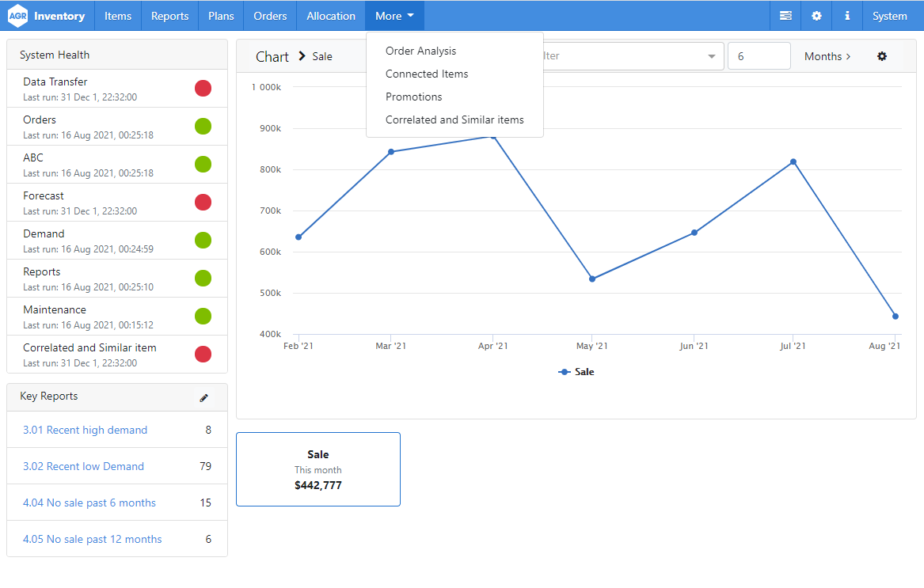Change the Months period selector
The width and height of the screenshot is (924, 588).
(827, 56)
